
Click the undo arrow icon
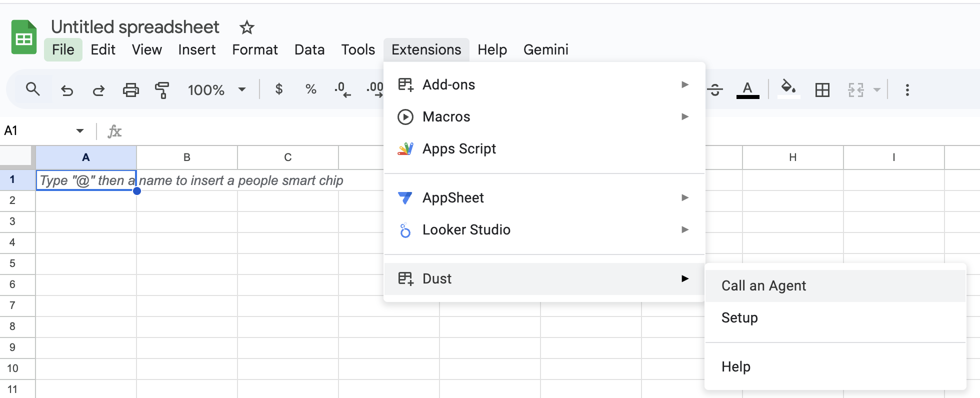point(66,90)
